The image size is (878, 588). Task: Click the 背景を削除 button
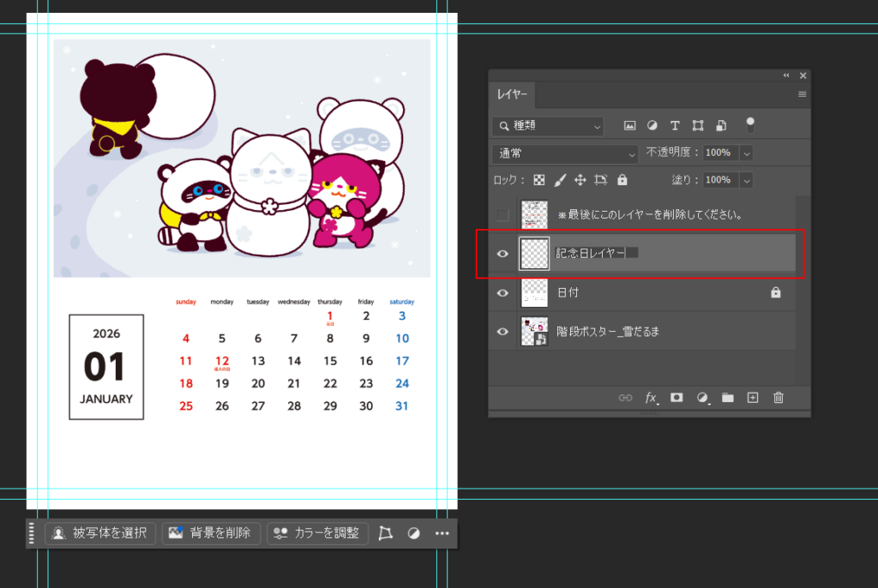(x=211, y=533)
